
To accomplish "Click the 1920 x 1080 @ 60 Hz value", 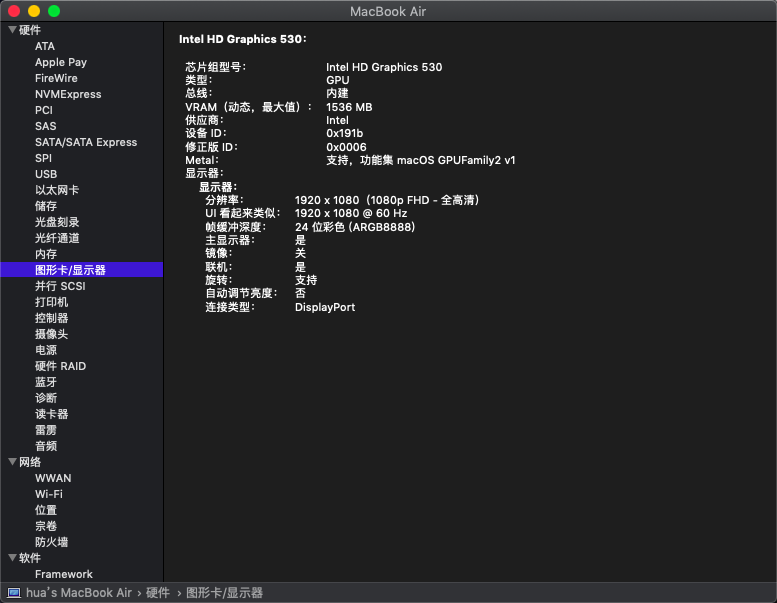I will [x=351, y=213].
